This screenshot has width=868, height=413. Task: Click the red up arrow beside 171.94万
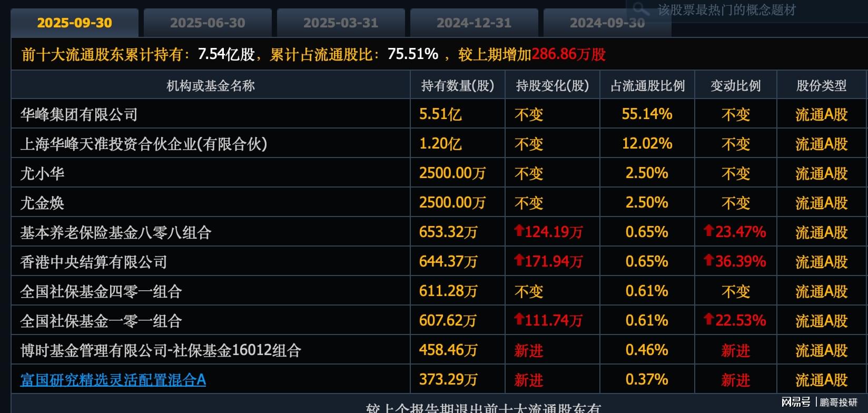point(519,260)
